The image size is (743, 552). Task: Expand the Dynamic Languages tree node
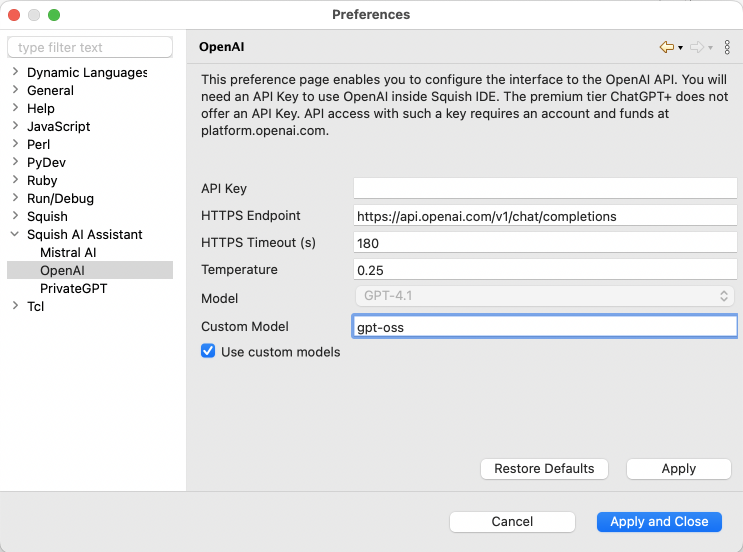tap(15, 73)
